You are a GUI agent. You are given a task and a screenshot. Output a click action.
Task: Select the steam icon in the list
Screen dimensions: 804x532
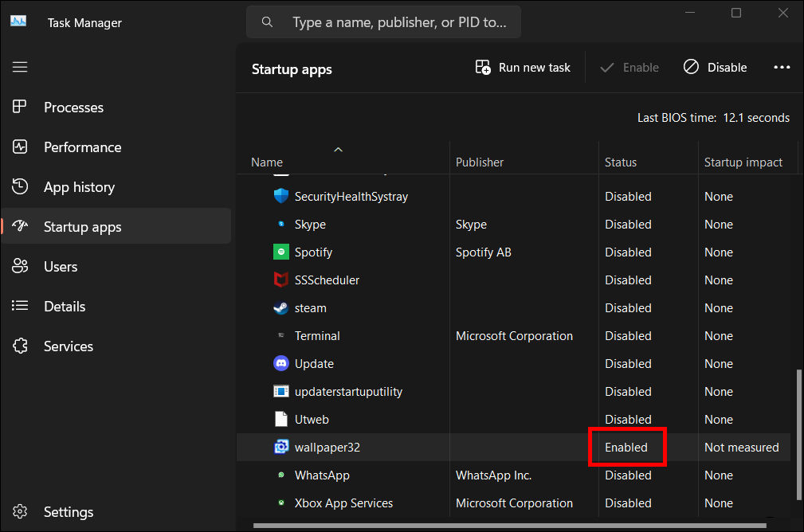coord(281,307)
